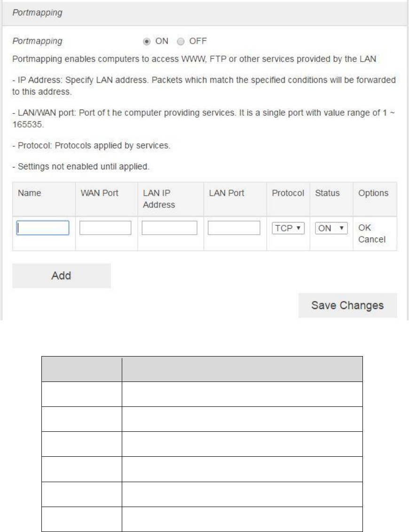Confirm the rule with OK
Screen dimensions: 409x532
click(364, 227)
